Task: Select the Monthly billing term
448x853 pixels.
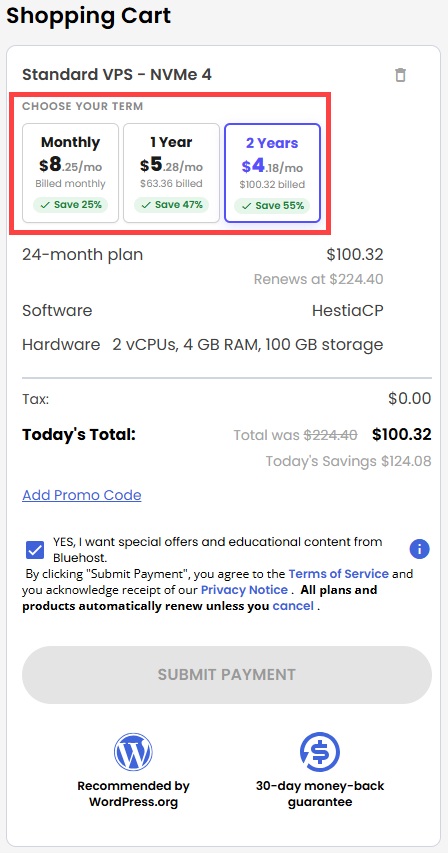Action: point(71,173)
